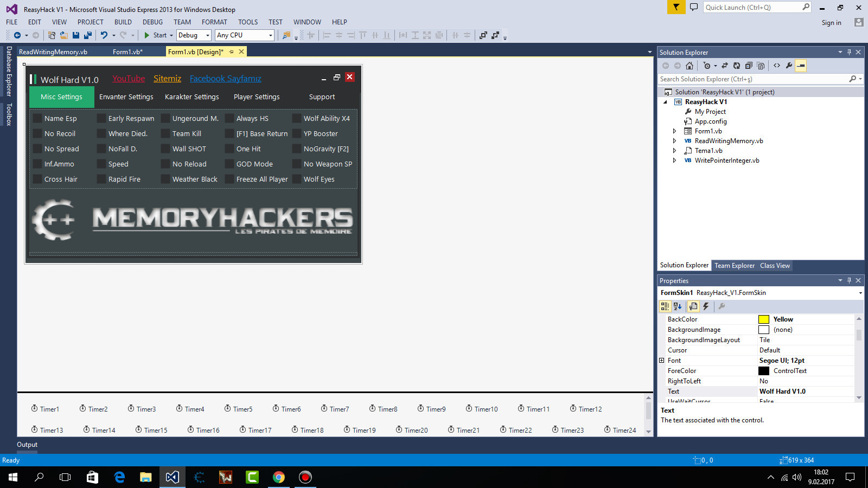
Task: Click the Pending Changes Filter clock icon
Action: [x=707, y=66]
